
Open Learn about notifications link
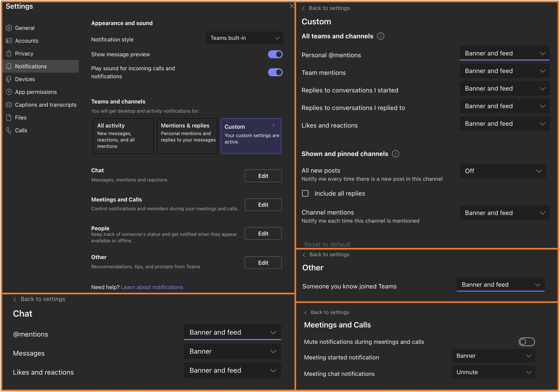click(x=152, y=287)
